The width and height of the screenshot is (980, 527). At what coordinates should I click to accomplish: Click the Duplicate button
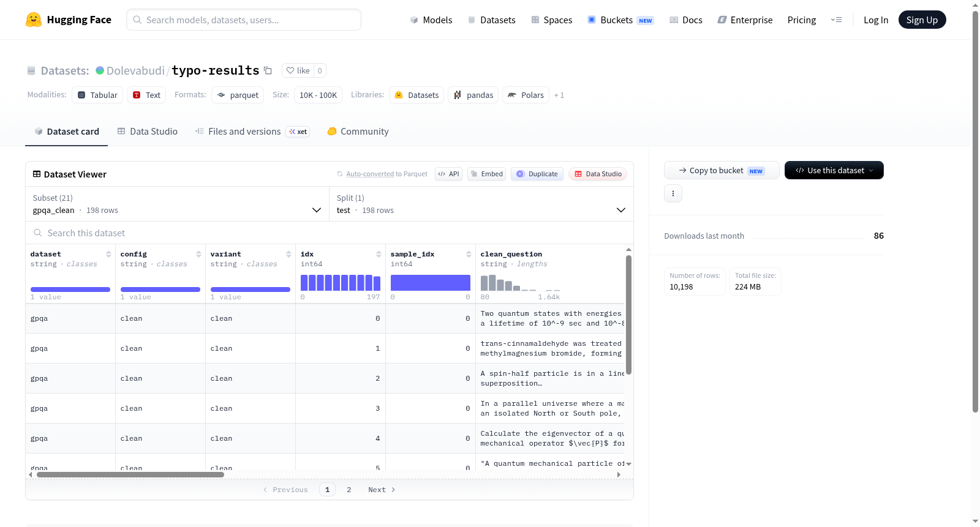point(537,174)
